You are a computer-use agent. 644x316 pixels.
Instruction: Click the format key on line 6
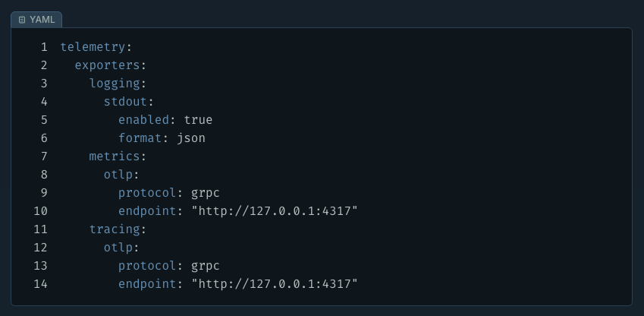140,138
